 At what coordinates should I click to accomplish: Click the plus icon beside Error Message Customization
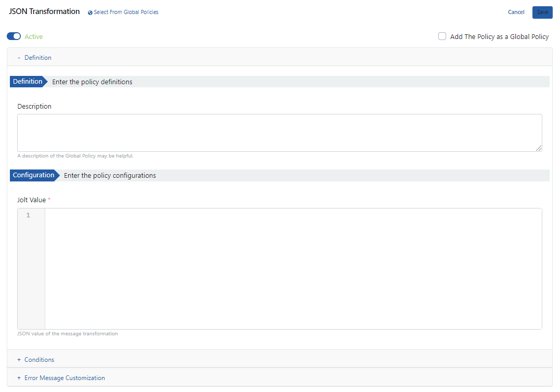(19, 378)
